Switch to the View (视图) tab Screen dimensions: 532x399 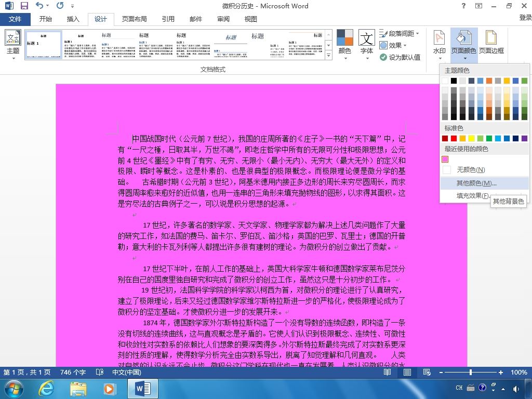(x=251, y=19)
